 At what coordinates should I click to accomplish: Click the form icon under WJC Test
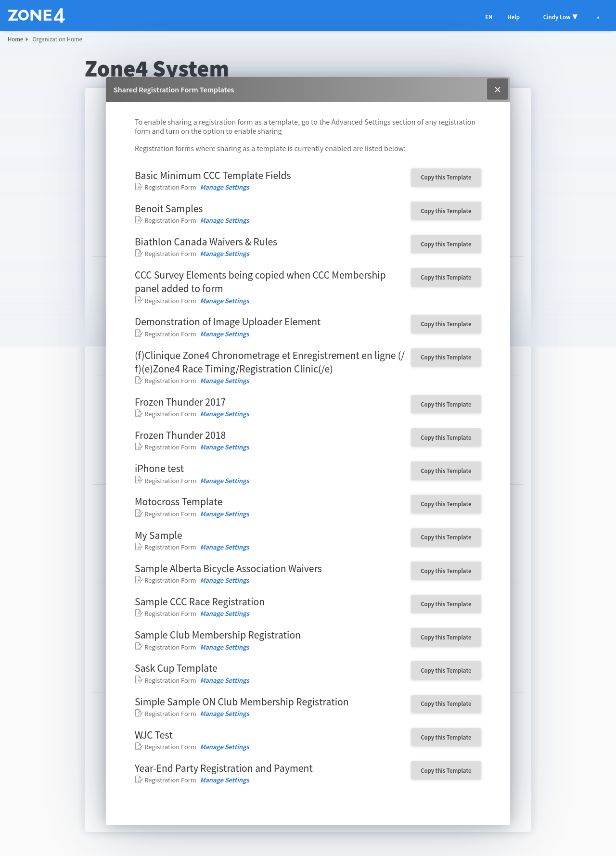[139, 746]
